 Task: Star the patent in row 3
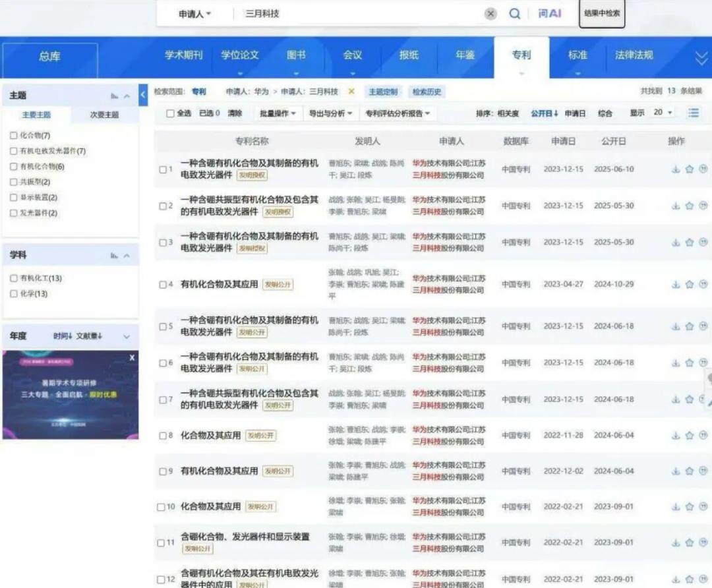[x=690, y=243]
